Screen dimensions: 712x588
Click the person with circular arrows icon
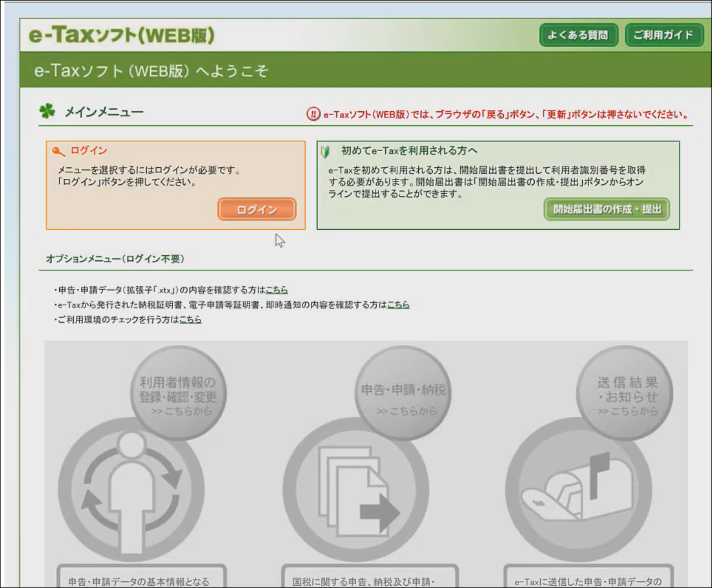pyautogui.click(x=132, y=491)
